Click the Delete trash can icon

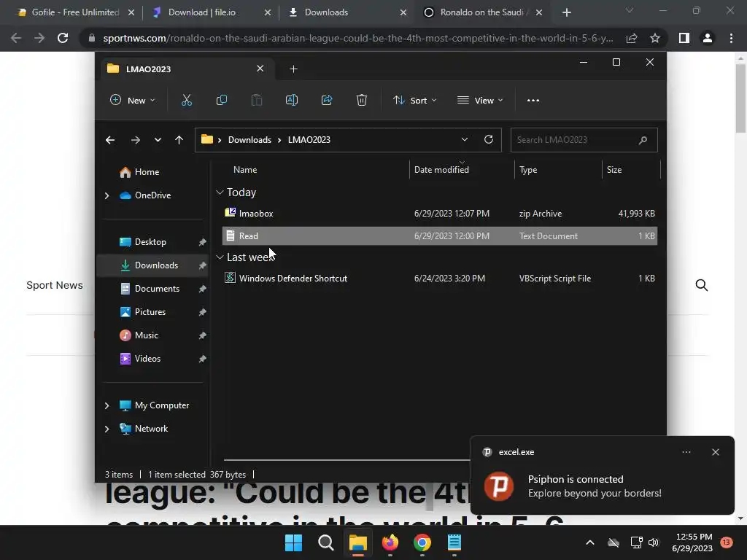tap(362, 100)
